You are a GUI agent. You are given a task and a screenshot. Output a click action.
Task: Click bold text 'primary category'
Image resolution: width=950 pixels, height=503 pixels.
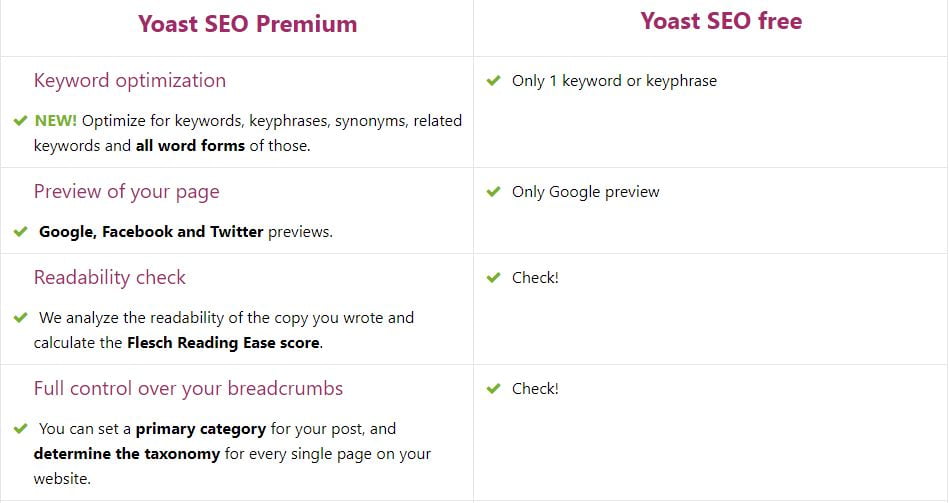pos(201,429)
